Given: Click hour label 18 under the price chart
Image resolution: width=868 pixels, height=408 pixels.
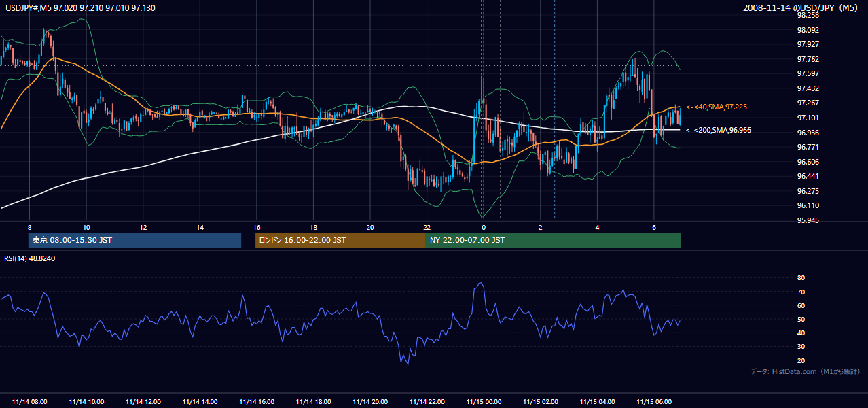Looking at the screenshot, I should tap(313, 227).
